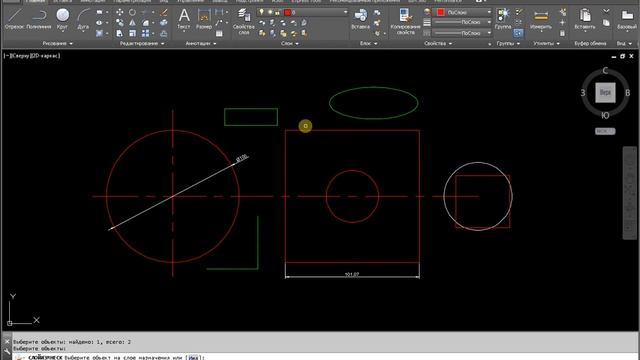Image resolution: width=640 pixels, height=360 pixels.
Task: Activate the Erase tool icon
Action: [x=164, y=13]
